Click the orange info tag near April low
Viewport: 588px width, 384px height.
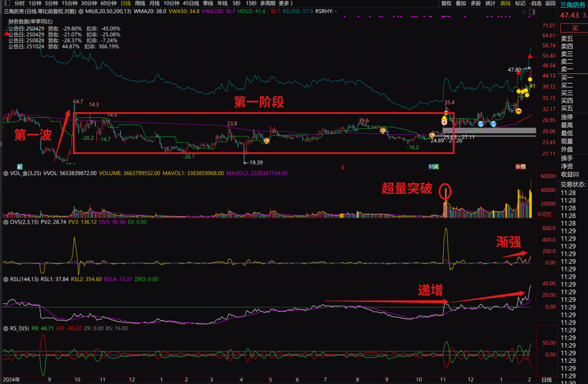(x=266, y=141)
